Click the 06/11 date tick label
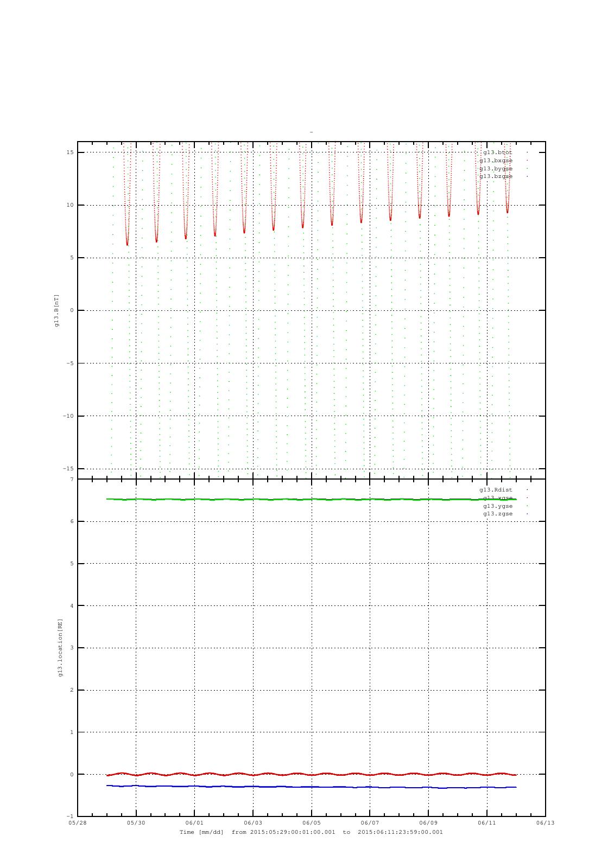614x868 pixels. coord(487,823)
